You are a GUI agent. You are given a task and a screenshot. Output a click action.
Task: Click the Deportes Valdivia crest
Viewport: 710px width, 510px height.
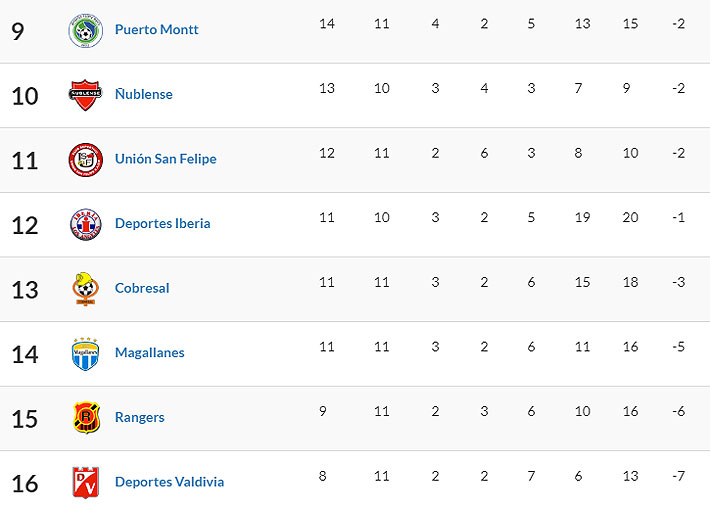tap(85, 482)
